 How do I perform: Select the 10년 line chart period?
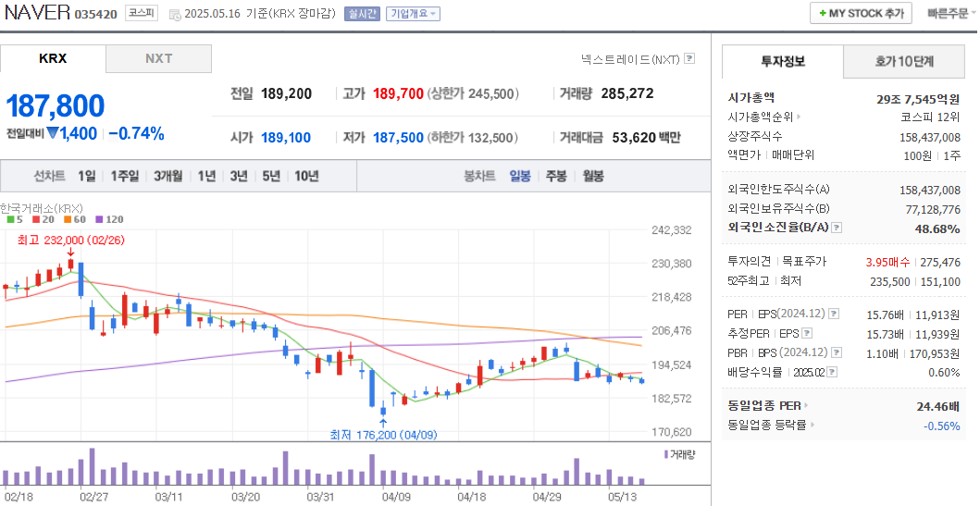point(307,176)
